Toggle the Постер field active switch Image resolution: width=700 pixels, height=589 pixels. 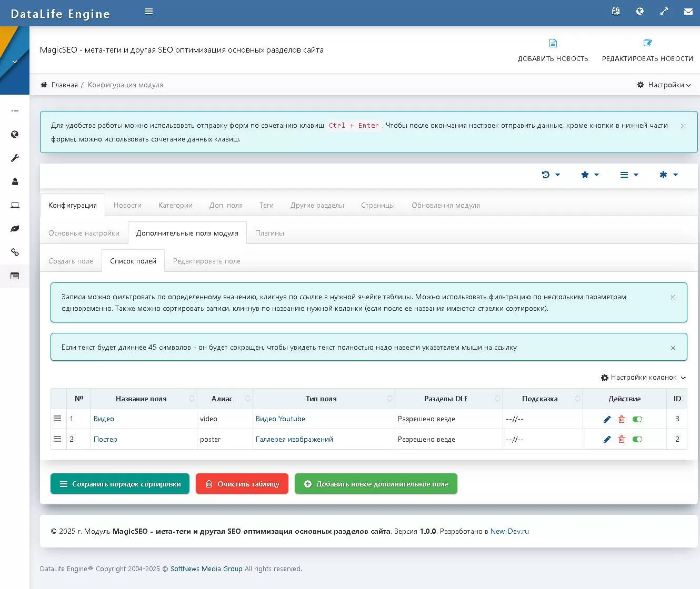[637, 439]
